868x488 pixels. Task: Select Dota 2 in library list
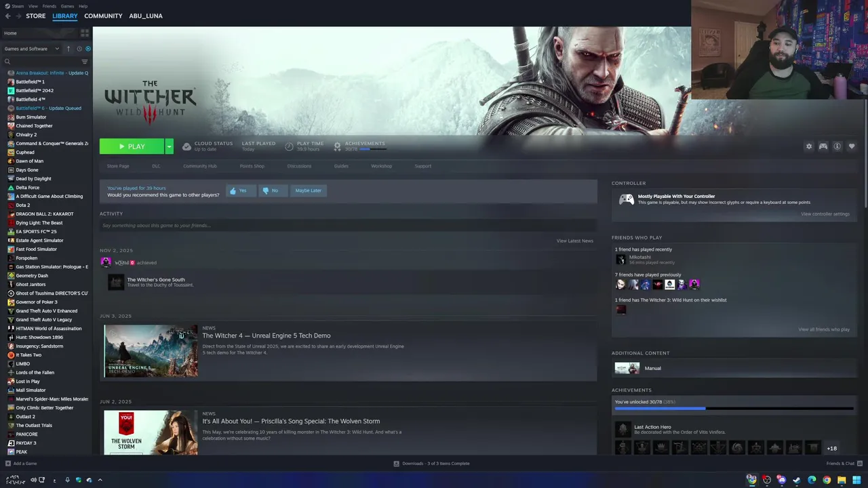point(23,205)
